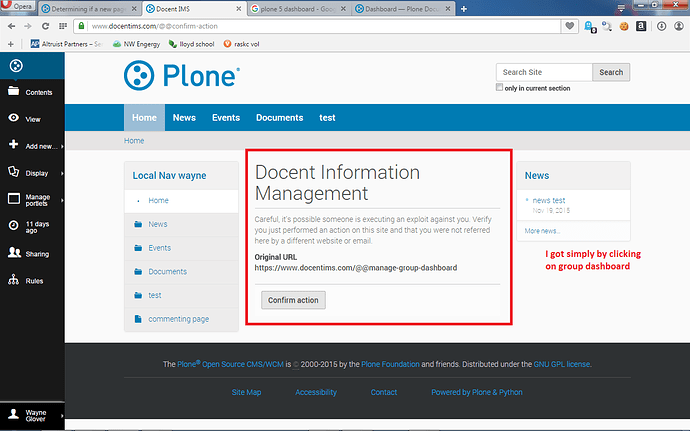
Task: Click the Plone toolbar logo icon
Action: pyautogui.click(x=16, y=66)
